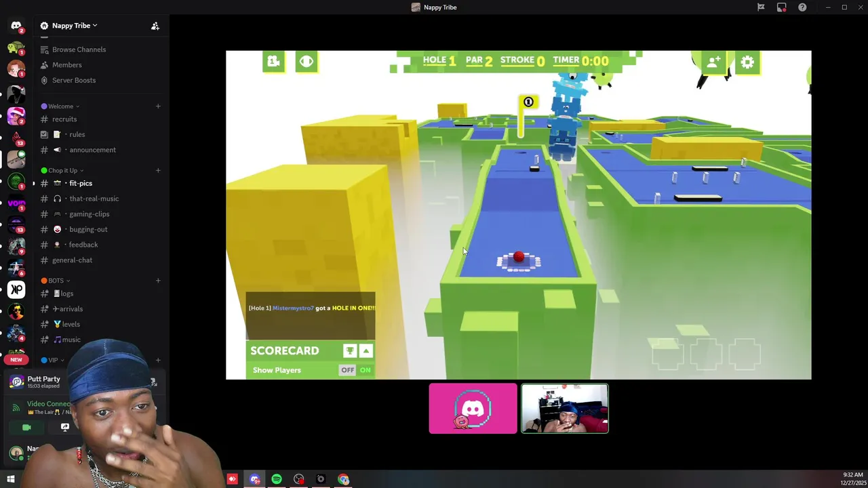Open the general-chat channel
The image size is (868, 488).
72,260
